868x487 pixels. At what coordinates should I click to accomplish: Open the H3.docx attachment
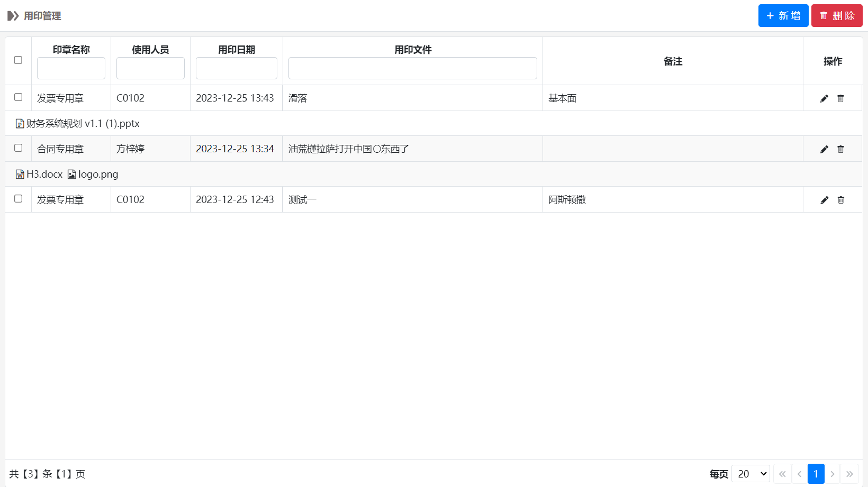(44, 174)
